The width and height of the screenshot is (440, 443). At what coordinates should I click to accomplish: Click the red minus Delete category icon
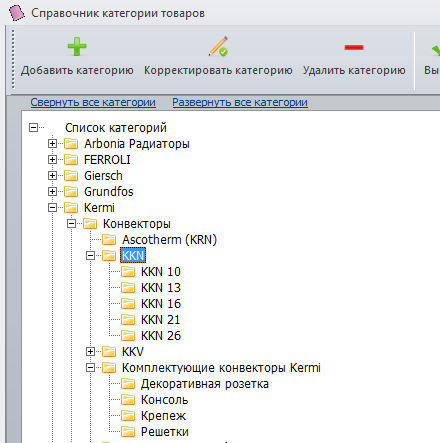tap(354, 47)
